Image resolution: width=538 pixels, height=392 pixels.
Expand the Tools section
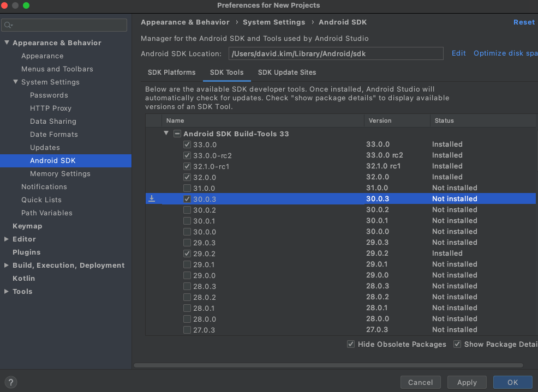click(x=6, y=291)
